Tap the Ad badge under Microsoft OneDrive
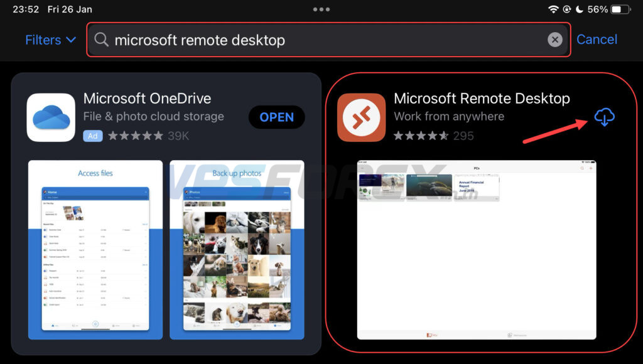Image resolution: width=643 pixels, height=364 pixels. 92,136
